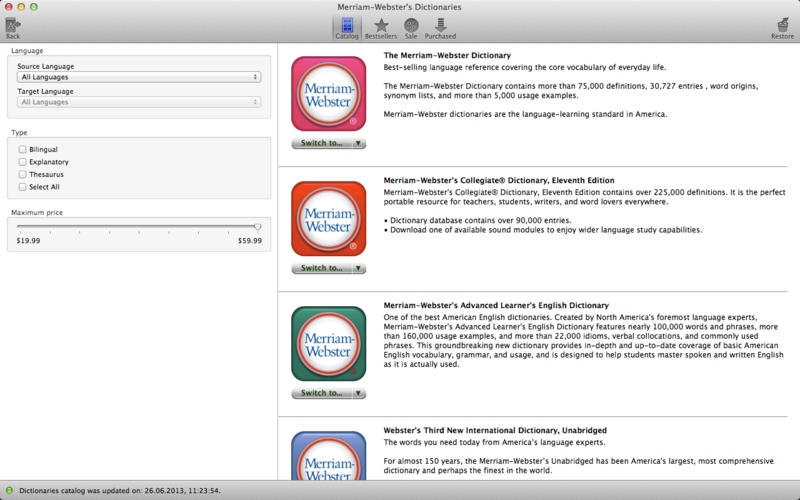The image size is (800, 500).
Task: Click the $19.99 minimum price label
Action: 28,240
